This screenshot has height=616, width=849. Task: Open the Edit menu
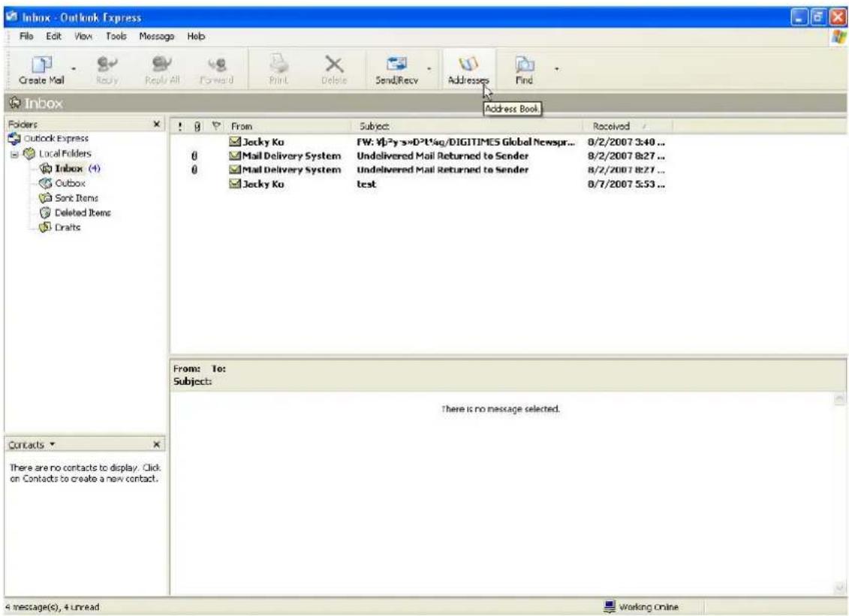point(53,36)
